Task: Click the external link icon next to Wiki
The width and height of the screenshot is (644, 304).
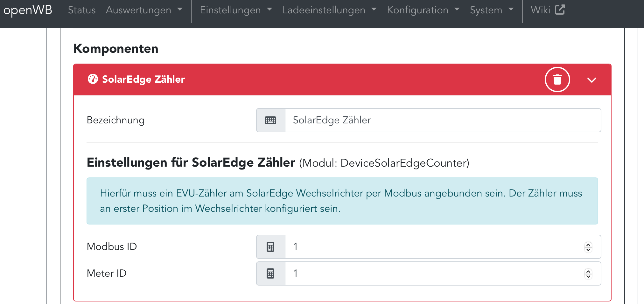Action: pos(560,10)
